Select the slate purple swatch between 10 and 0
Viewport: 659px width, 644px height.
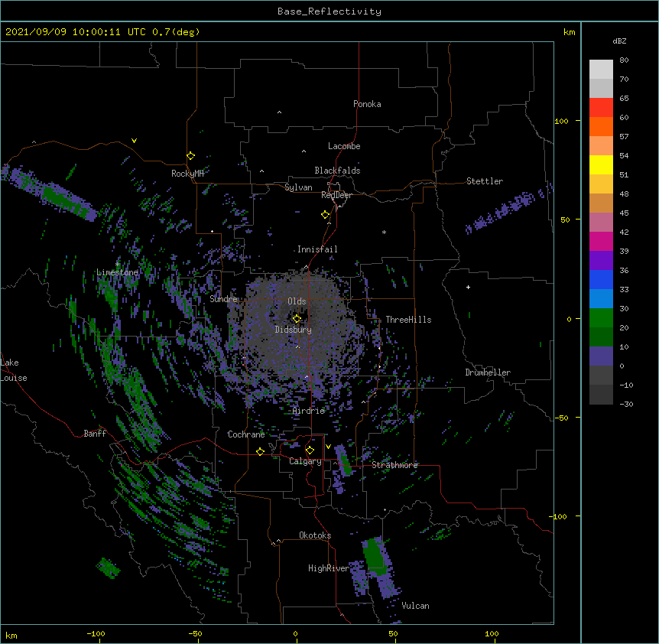pos(601,356)
